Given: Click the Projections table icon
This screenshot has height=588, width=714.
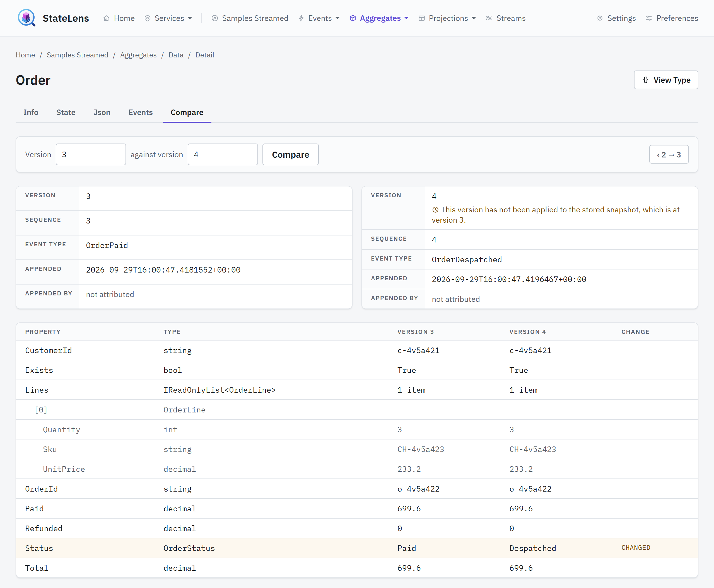Looking at the screenshot, I should (x=421, y=18).
